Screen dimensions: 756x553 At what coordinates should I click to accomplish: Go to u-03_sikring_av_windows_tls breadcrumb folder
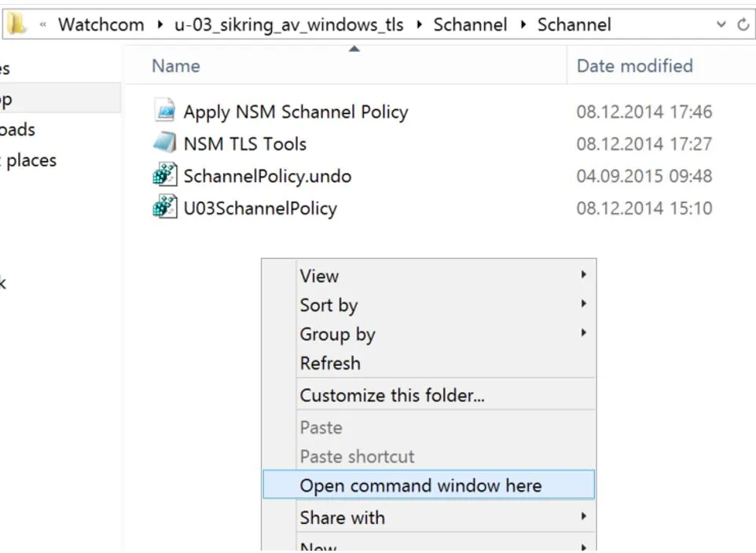288,24
